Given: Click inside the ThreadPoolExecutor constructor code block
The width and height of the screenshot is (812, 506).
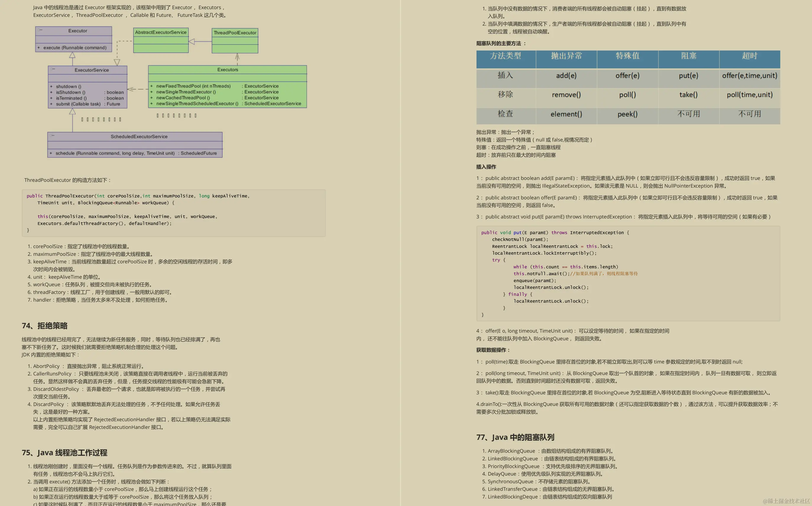Looking at the screenshot, I should click(x=174, y=213).
